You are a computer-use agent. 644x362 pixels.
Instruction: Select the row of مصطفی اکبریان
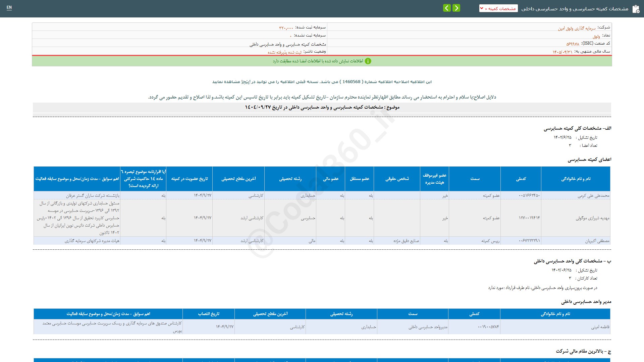(597, 241)
